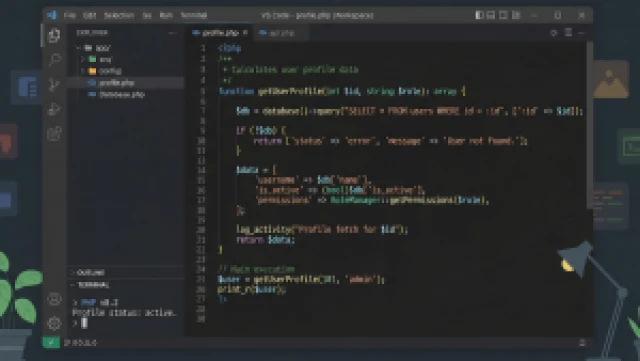Image resolution: width=640 pixels, height=361 pixels.
Task: Expand the config folder chevron
Action: pyautogui.click(x=83, y=71)
